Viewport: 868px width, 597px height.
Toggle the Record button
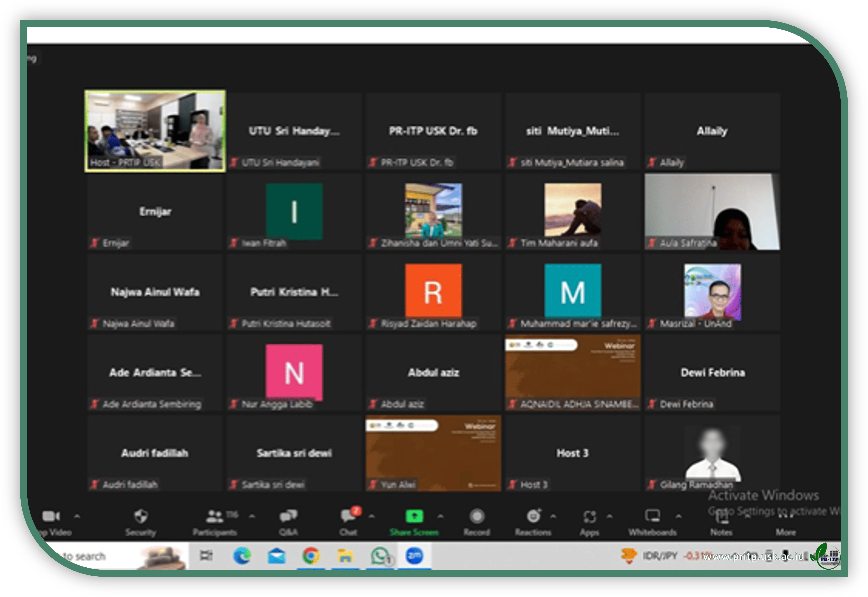(477, 517)
